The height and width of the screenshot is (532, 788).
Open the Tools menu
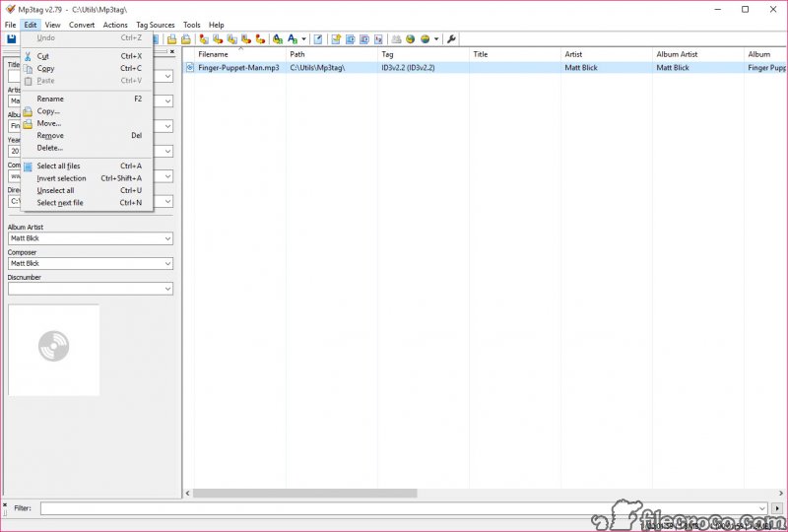tap(191, 25)
